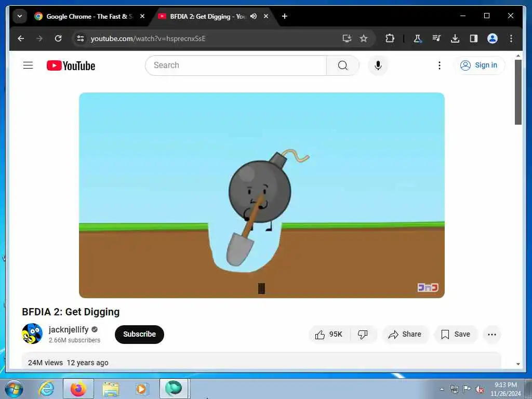Dislike this video
Image resolution: width=532 pixels, height=399 pixels.
(x=363, y=334)
